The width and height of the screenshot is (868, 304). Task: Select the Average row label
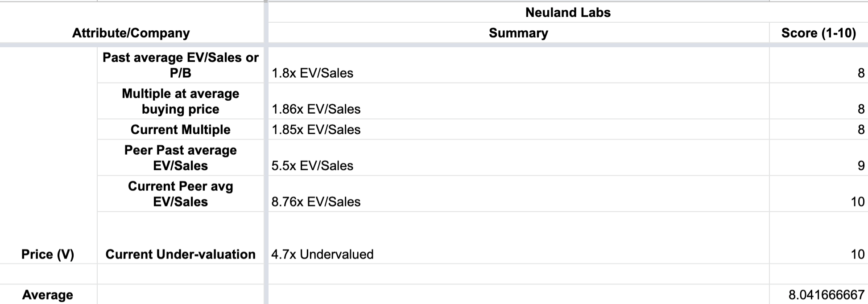pos(48,295)
